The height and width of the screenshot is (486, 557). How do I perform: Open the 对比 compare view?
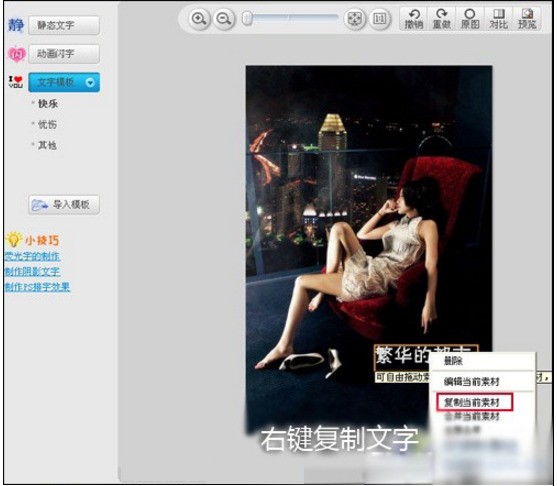(498, 19)
